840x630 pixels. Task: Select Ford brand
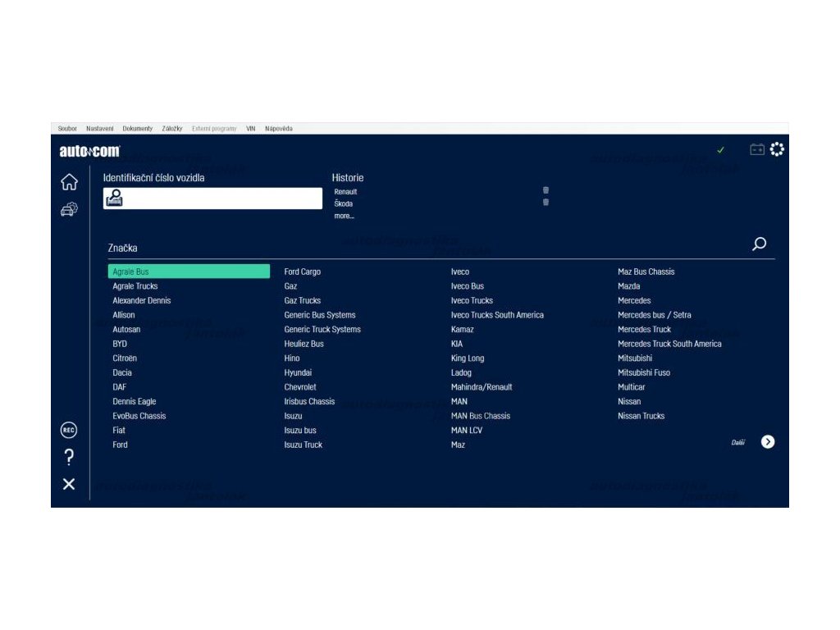[x=120, y=445]
